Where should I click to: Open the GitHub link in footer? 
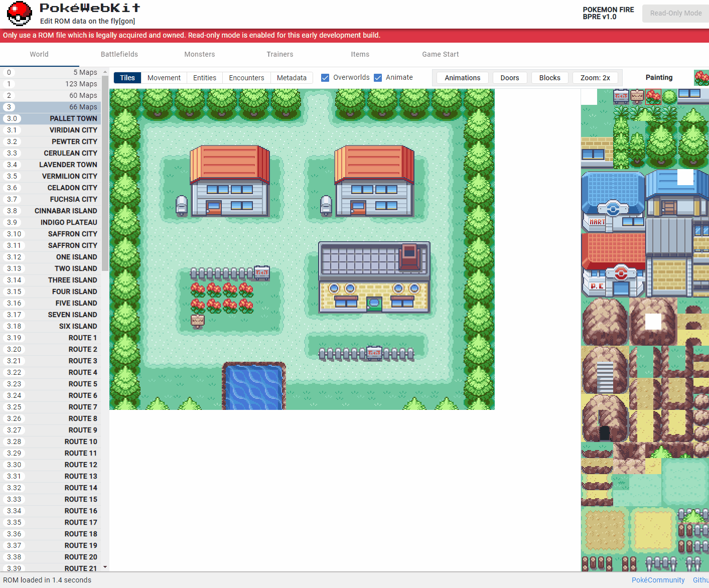(x=701, y=580)
